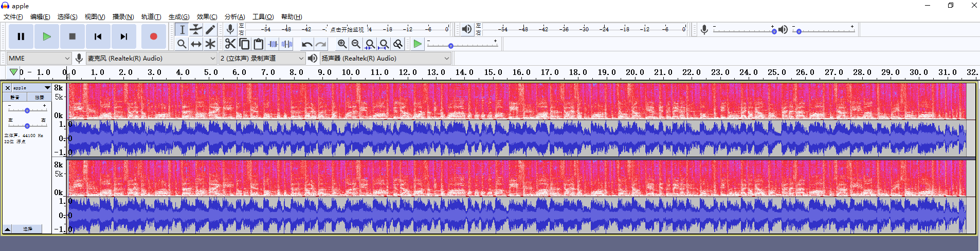
Task: Click the Cut scissors icon
Action: (x=230, y=44)
